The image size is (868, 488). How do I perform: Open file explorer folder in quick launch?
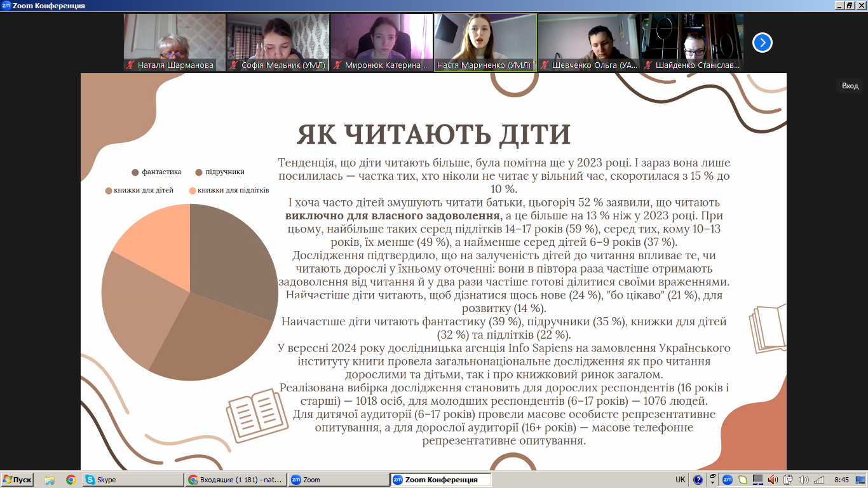tap(50, 480)
